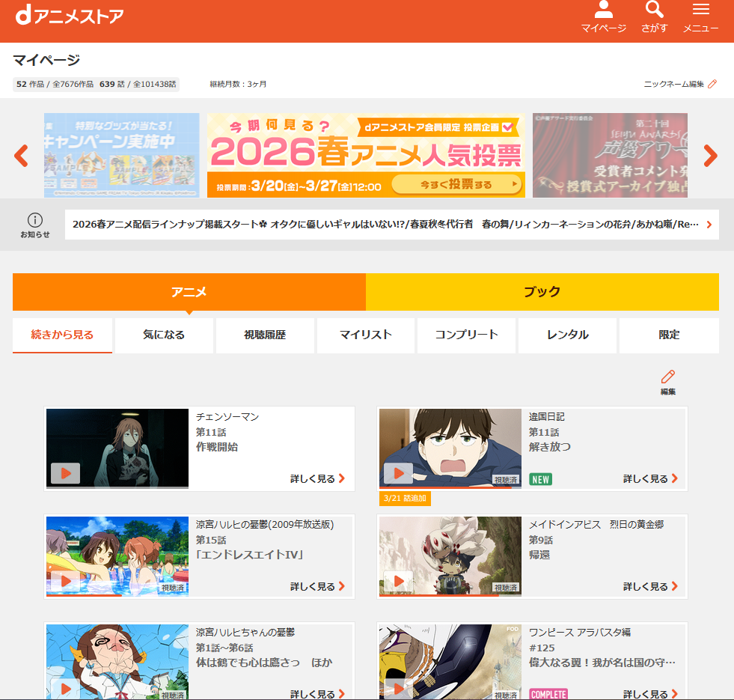734x700 pixels.
Task: Switch to the アニメ tab
Action: click(x=189, y=291)
